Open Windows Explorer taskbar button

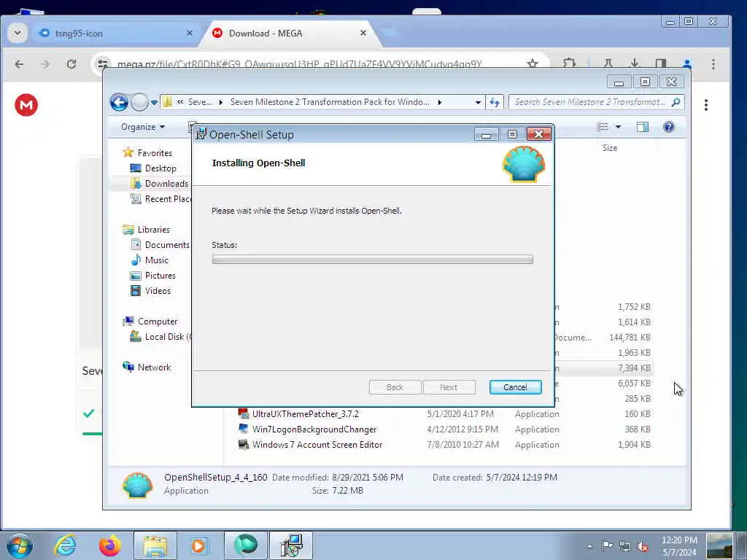(x=155, y=545)
